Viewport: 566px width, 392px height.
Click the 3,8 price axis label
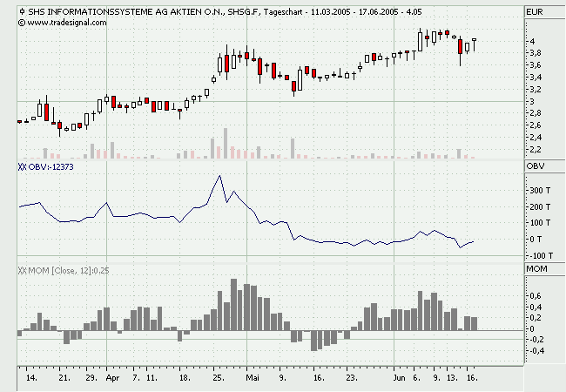(536, 53)
